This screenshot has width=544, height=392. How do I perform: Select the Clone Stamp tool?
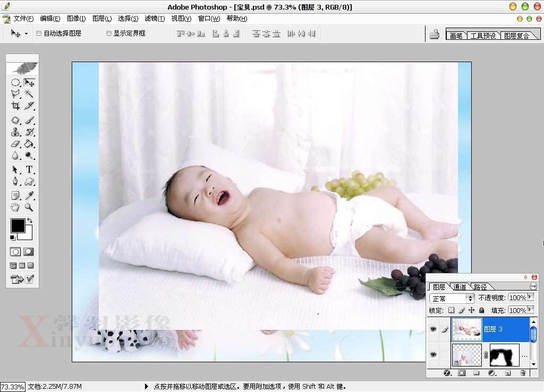(x=15, y=132)
